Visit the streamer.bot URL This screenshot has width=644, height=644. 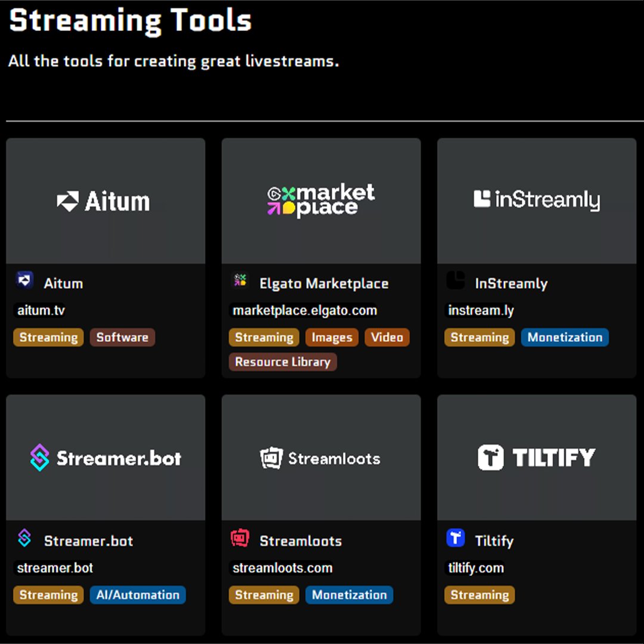click(x=55, y=568)
